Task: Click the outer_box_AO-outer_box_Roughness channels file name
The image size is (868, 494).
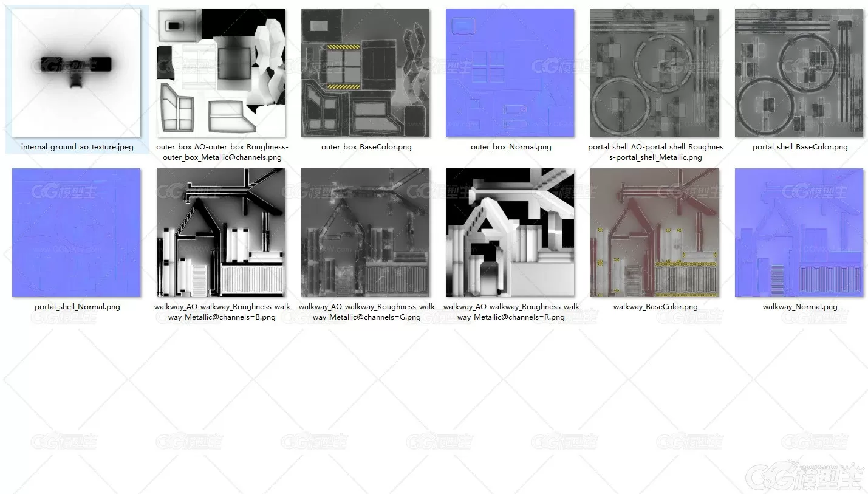Action: (222, 152)
